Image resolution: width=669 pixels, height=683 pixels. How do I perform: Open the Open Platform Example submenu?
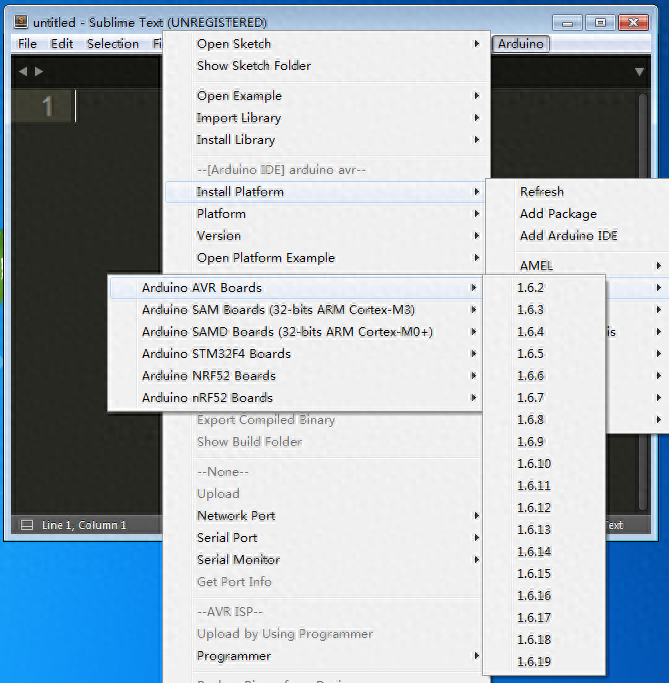[x=325, y=257]
